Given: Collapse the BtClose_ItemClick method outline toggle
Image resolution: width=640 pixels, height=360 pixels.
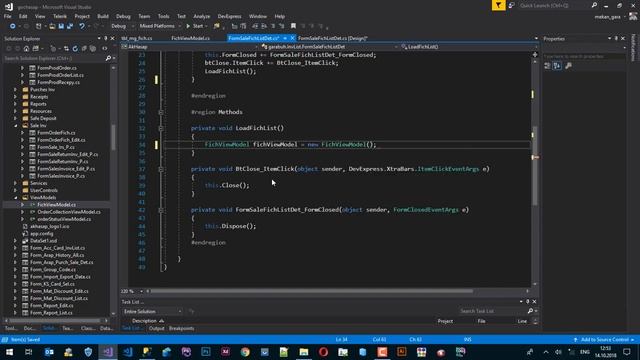Looking at the screenshot, I should (161, 169).
